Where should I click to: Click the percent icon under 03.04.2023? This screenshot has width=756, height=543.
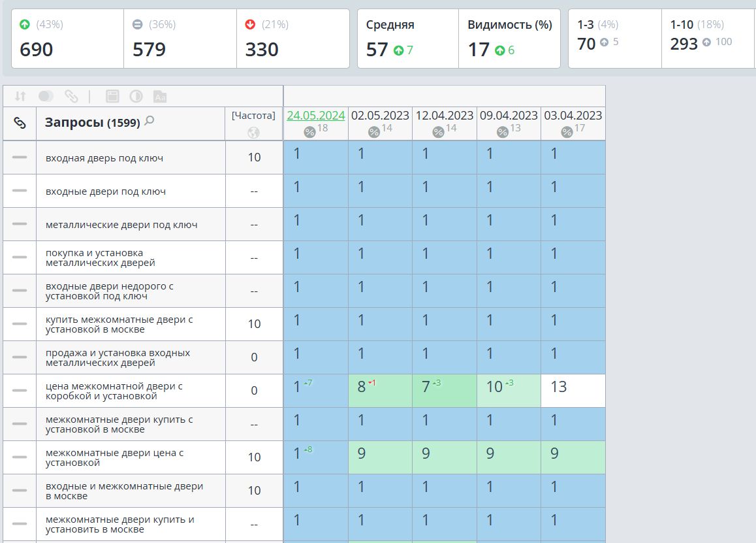click(567, 132)
